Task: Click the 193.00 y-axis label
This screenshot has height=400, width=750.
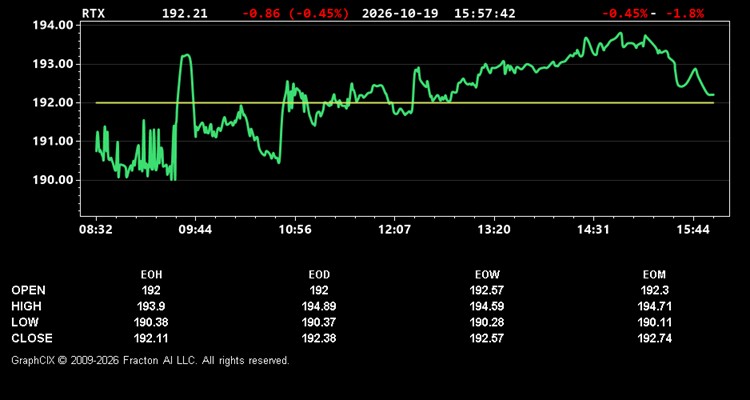Action: 53,64
